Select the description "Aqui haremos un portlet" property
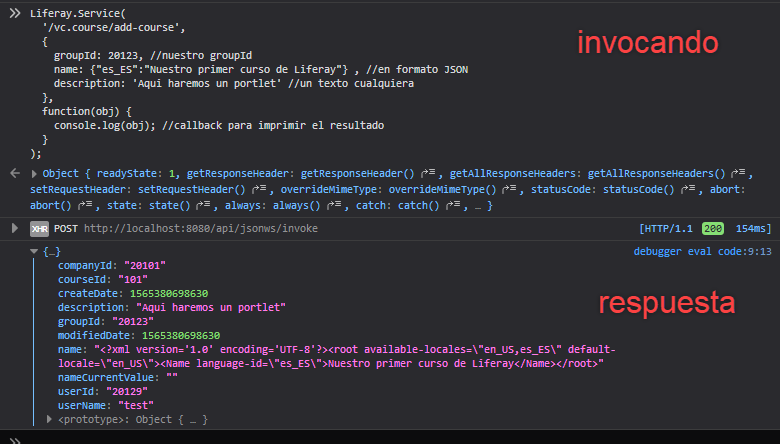Viewport: 780px width, 444px height. (172, 307)
